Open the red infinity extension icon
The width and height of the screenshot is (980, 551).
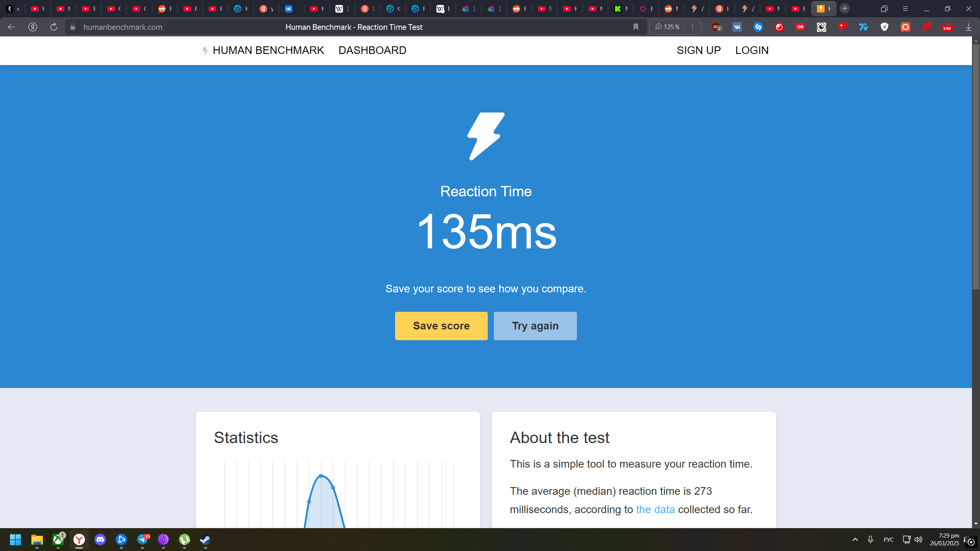800,27
